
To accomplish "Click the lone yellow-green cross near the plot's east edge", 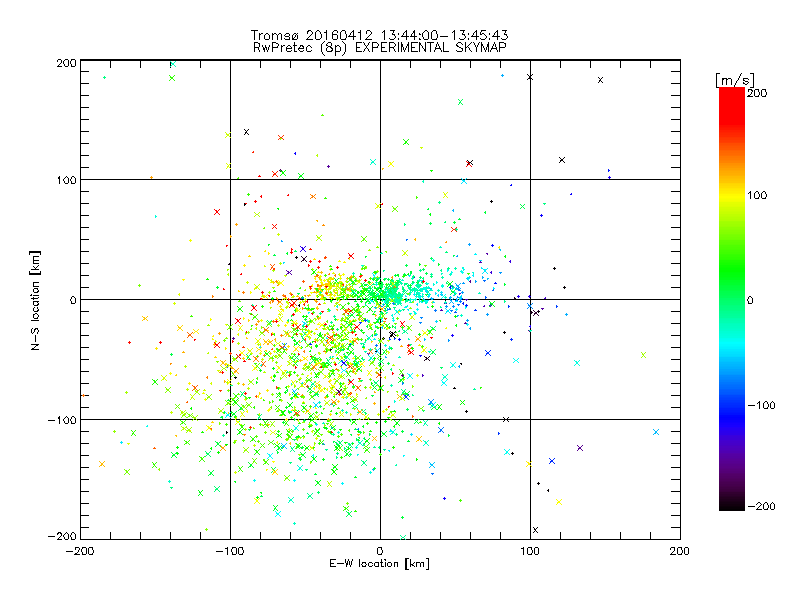I will point(643,355).
